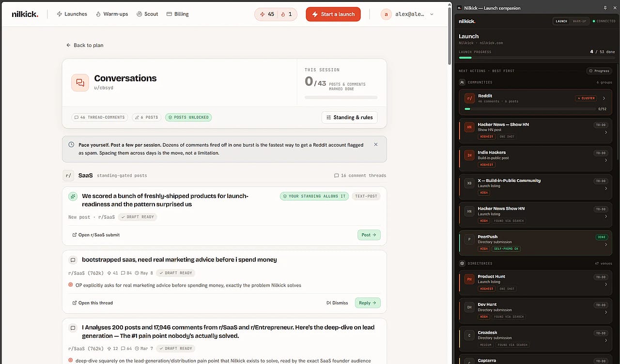Click the Reddit CLUSTER tag
The height and width of the screenshot is (364, 620).
(586, 98)
